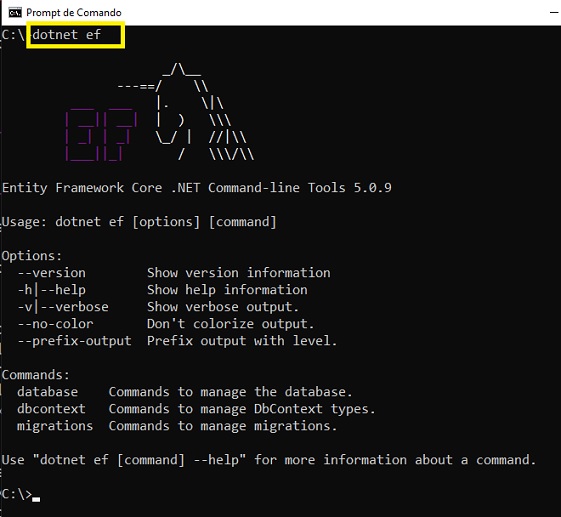Click the '--prefix-output' option

click(75, 341)
